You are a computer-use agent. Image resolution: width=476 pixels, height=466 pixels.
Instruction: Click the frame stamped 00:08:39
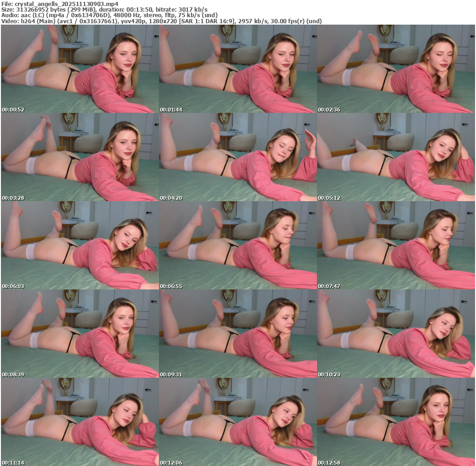(x=79, y=334)
